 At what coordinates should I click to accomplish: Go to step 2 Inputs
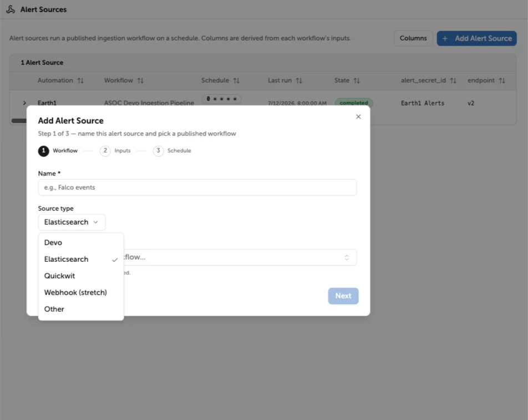tap(115, 151)
